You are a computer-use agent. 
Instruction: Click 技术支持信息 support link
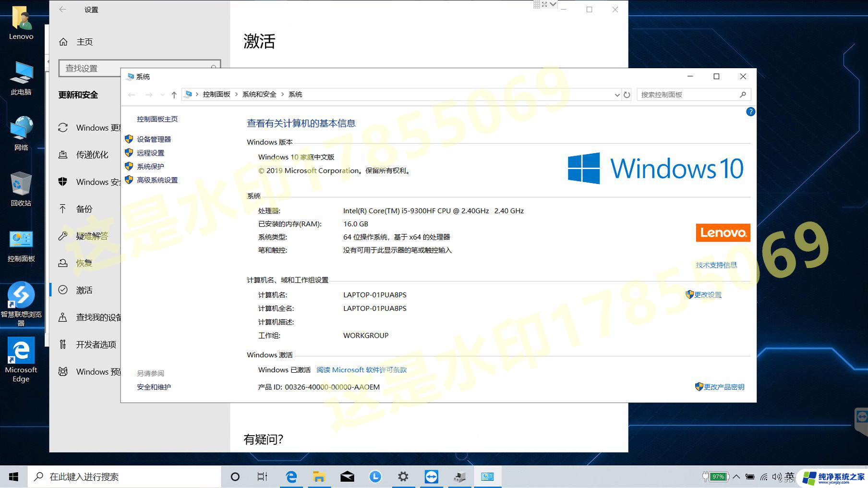(716, 265)
